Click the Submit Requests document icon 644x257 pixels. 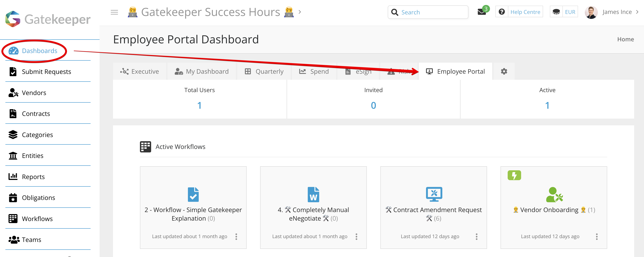(x=13, y=72)
